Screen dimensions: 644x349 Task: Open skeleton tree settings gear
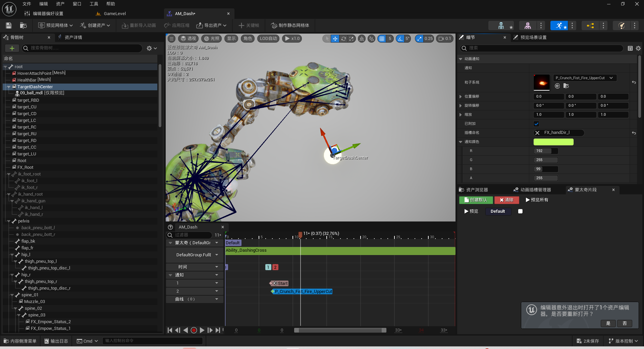[152, 48]
